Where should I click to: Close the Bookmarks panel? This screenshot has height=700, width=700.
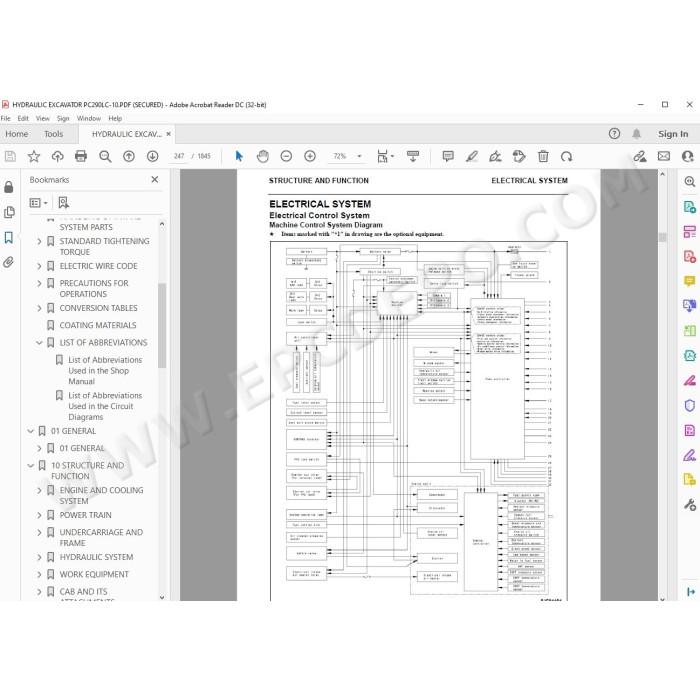point(155,179)
